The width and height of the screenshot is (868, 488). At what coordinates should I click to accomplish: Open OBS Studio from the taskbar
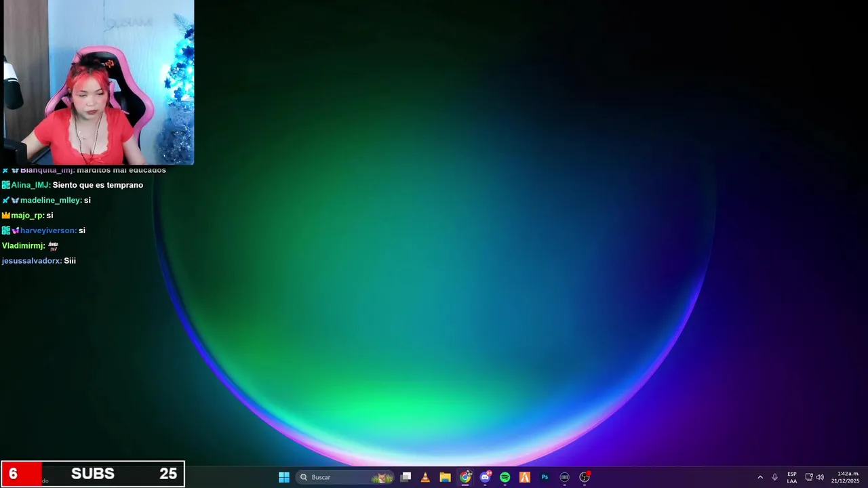tap(585, 477)
